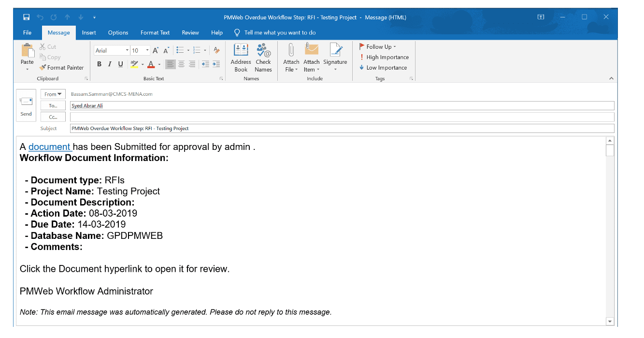Save the message via Quick Access toolbar

click(x=26, y=17)
